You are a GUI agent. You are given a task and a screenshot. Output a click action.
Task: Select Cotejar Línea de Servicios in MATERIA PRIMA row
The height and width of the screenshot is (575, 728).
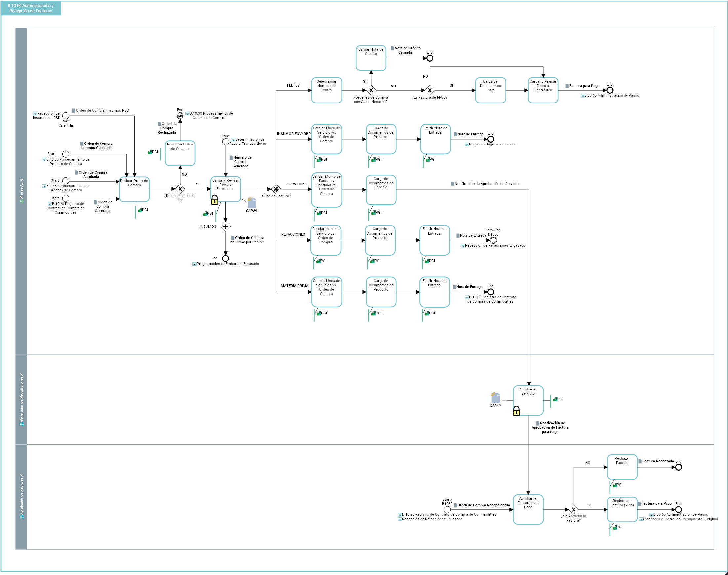[326, 292]
